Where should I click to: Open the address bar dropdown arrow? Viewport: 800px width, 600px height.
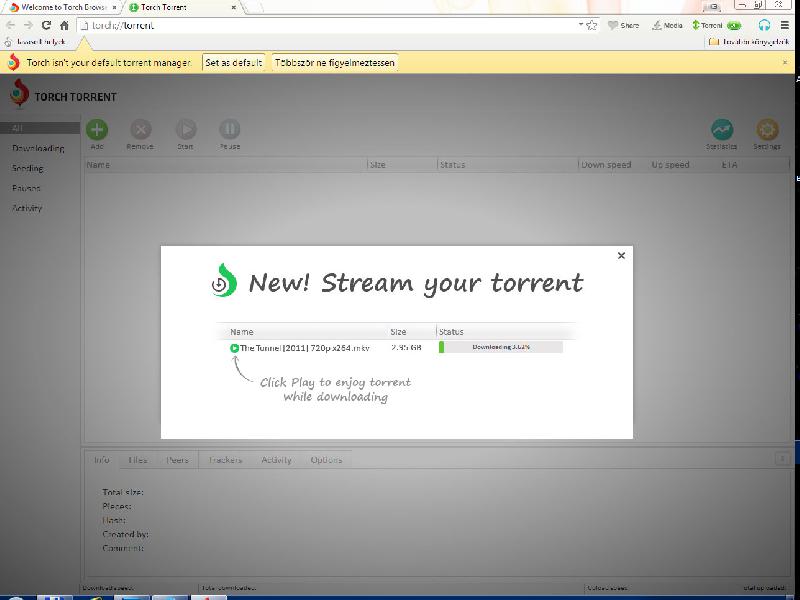[581, 24]
